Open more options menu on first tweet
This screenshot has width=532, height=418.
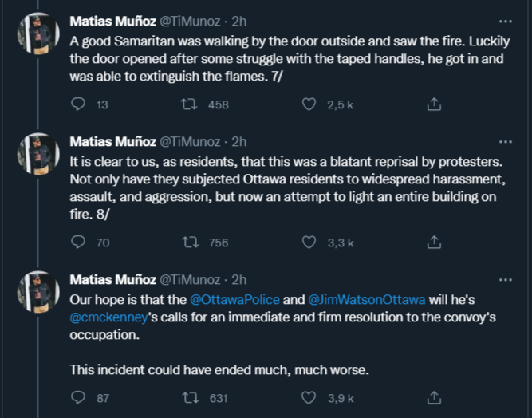click(506, 21)
